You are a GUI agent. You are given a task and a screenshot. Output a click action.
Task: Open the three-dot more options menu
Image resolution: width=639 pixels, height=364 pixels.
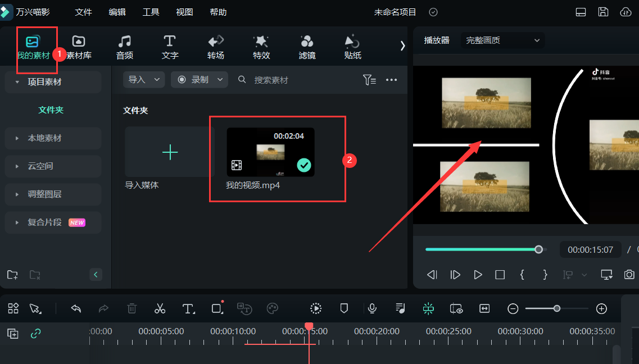391,80
